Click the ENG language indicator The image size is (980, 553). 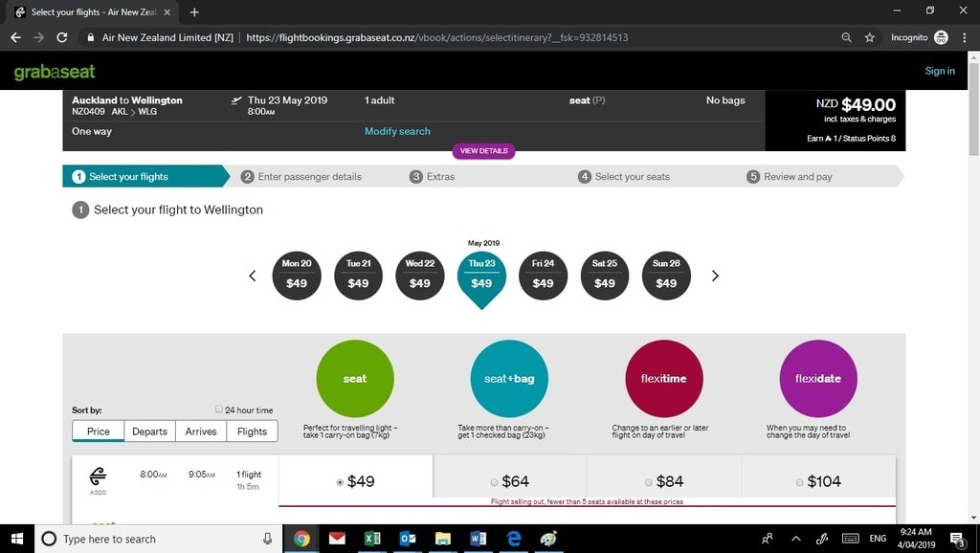(x=878, y=539)
